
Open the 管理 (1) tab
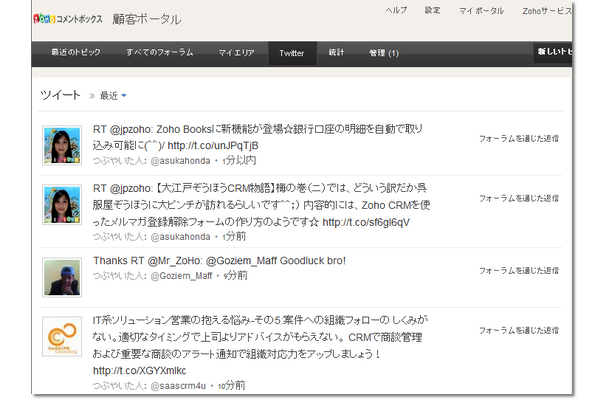384,53
